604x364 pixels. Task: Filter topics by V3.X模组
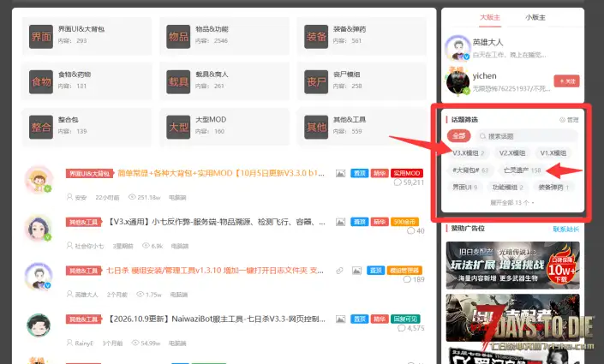point(469,153)
